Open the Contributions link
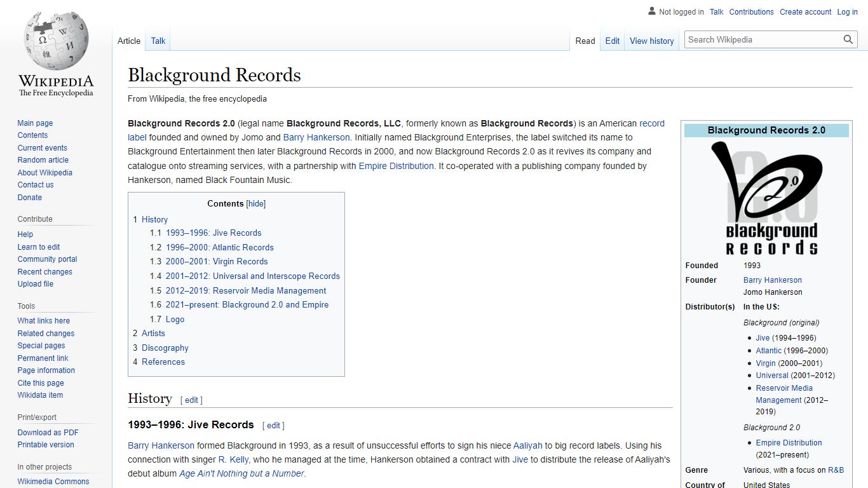This screenshot has width=868, height=488. coord(752,12)
